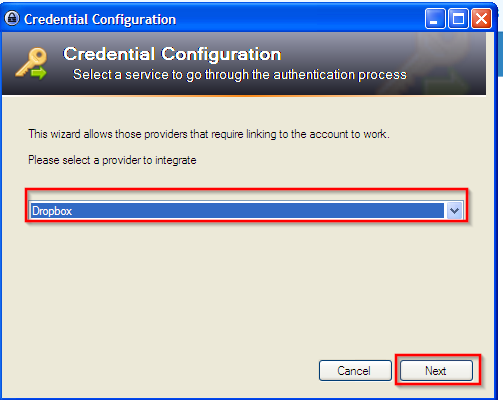
Task: Click the bold Credential Configuration banner heading
Action: [x=172, y=54]
